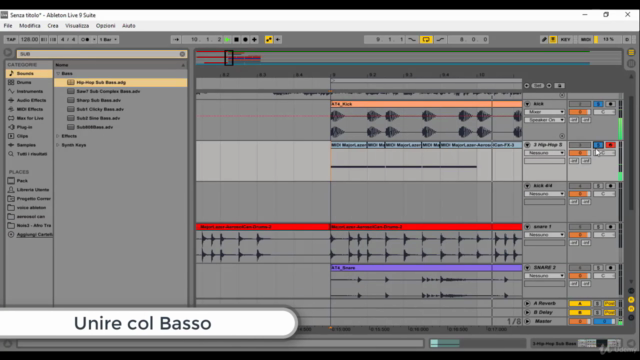Open Opzioni menu
The height and width of the screenshot is (360, 640).
105,26
